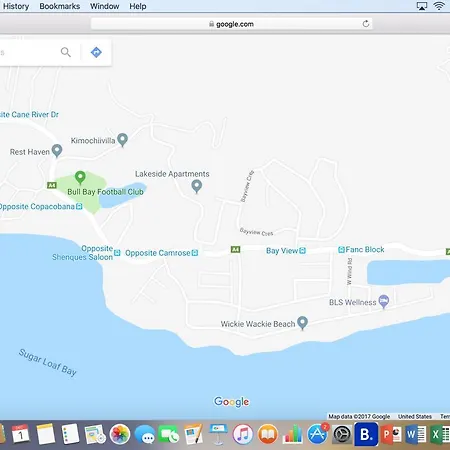Image resolution: width=450 pixels, height=450 pixels.
Task: Open the Bookmarks menu
Action: click(60, 6)
